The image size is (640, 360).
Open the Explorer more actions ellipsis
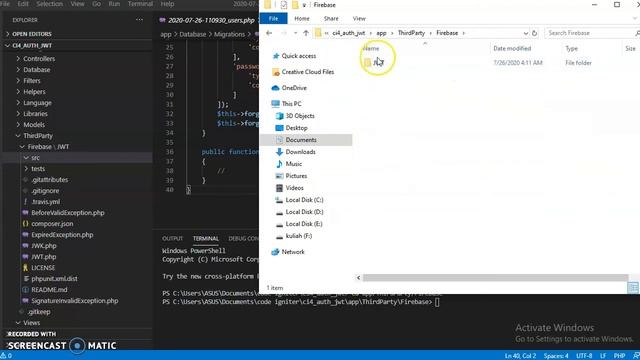point(140,20)
